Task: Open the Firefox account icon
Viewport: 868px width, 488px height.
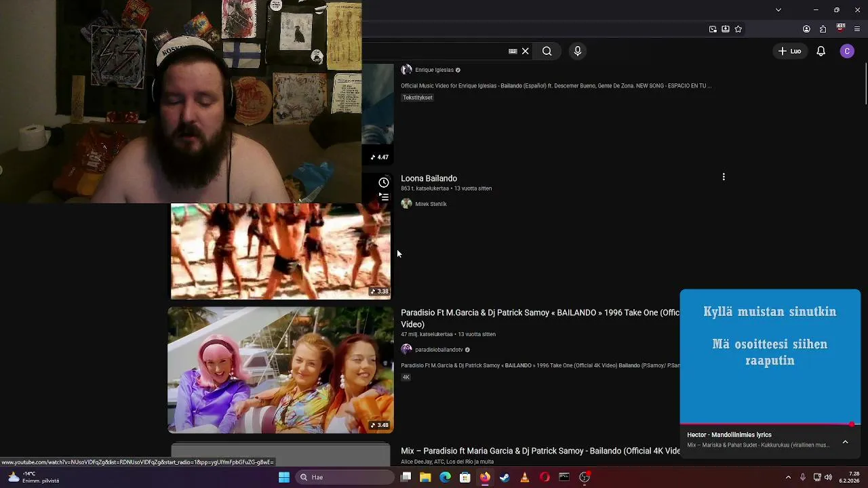Action: [x=806, y=29]
